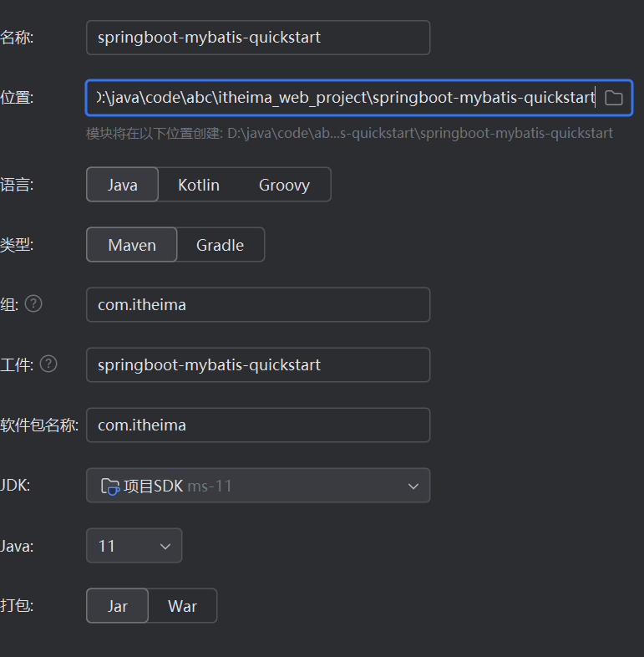Image resolution: width=644 pixels, height=657 pixels.
Task: Click the 软件包名称 package name field
Action: pyautogui.click(x=257, y=425)
